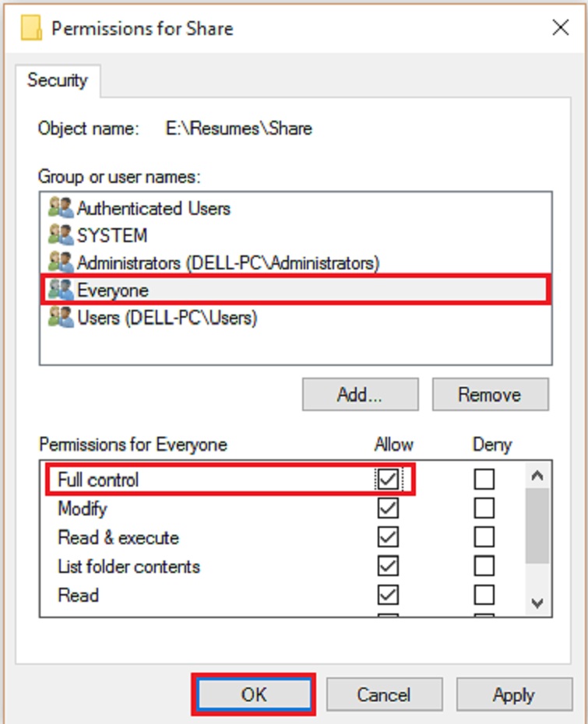The image size is (588, 724).
Task: Click the SYSTEM group icon
Action: point(61,235)
